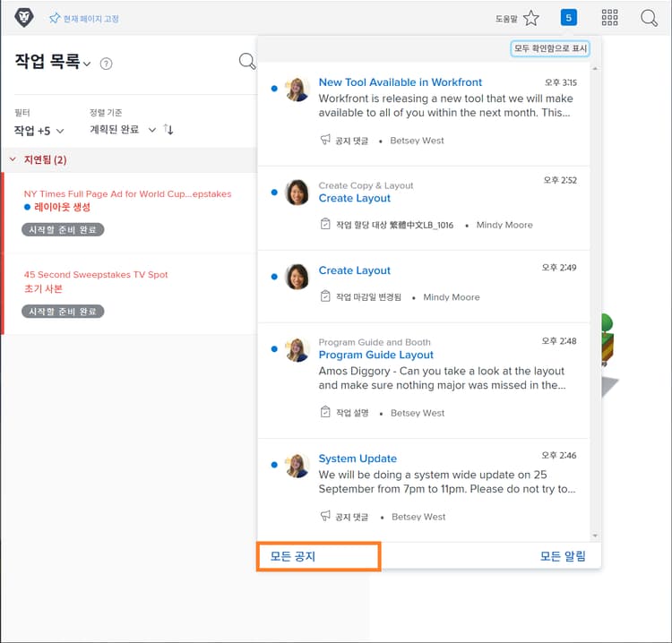The width and height of the screenshot is (672, 643).
Task: Click the work list help question icon
Action: pos(106,64)
